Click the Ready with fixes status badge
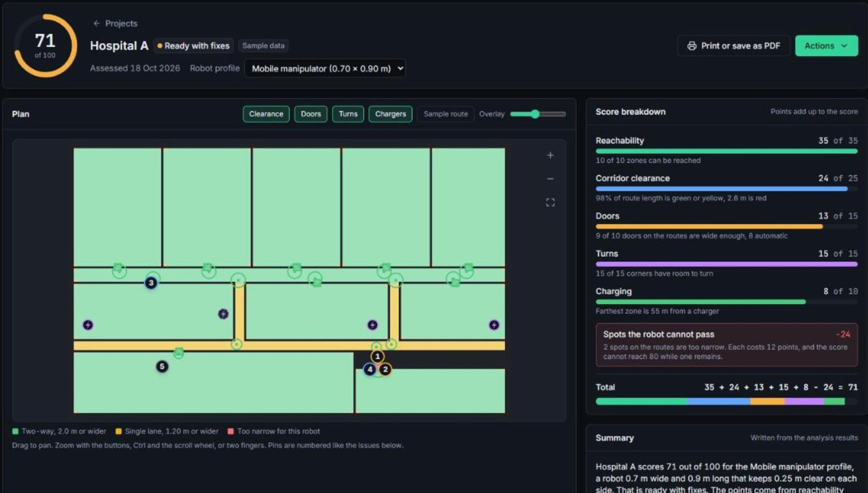868x493 pixels. [x=193, y=46]
